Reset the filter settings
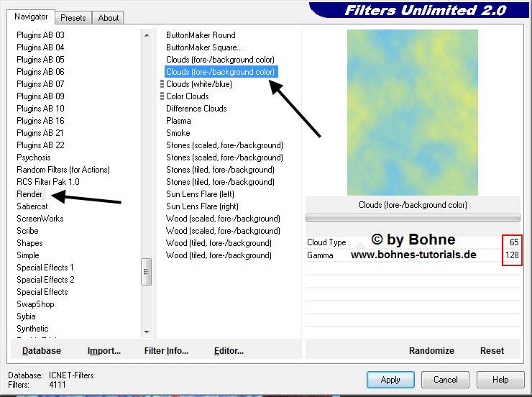 pos(492,351)
